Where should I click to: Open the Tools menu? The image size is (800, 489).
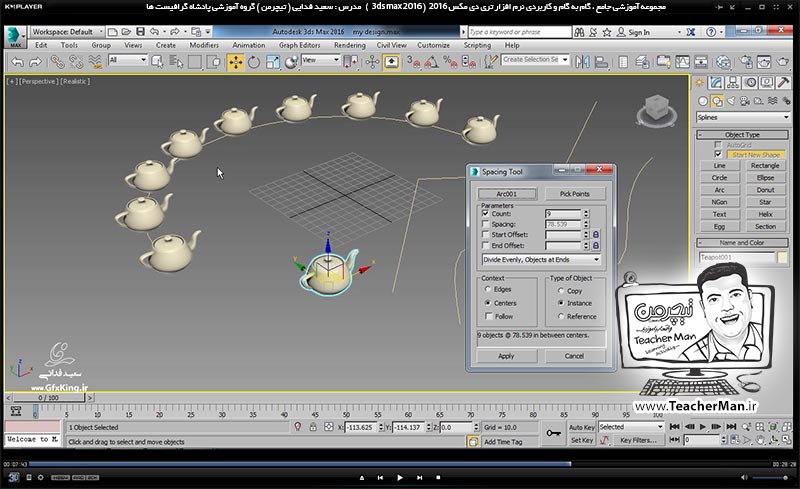tap(69, 45)
